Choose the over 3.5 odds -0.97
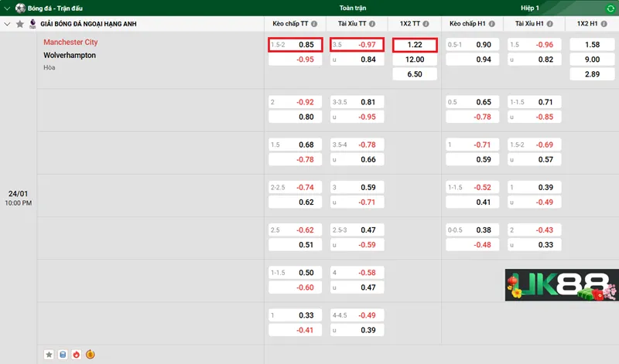The height and width of the screenshot is (364, 619). [x=357, y=45]
